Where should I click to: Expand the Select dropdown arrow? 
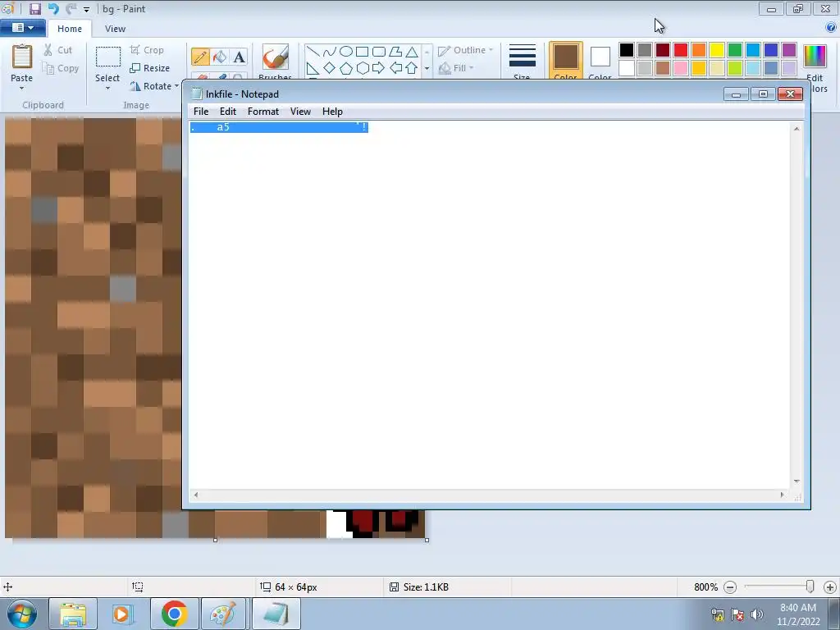[x=107, y=88]
